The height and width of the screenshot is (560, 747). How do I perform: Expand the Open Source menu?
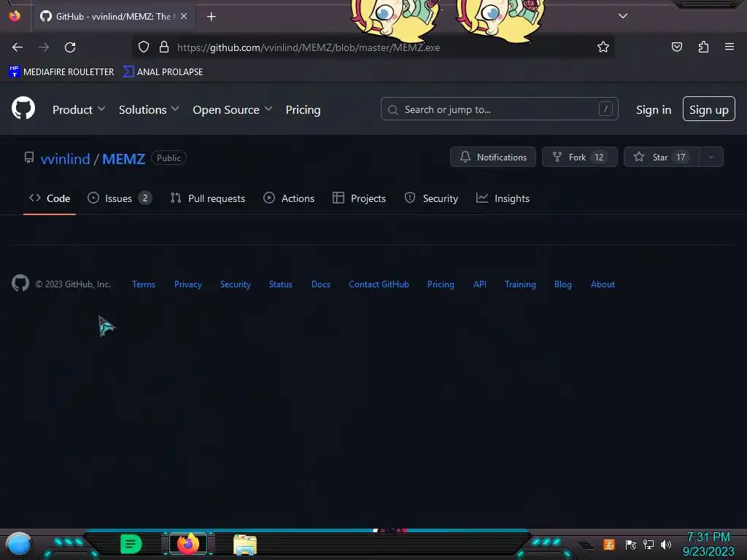(x=233, y=109)
